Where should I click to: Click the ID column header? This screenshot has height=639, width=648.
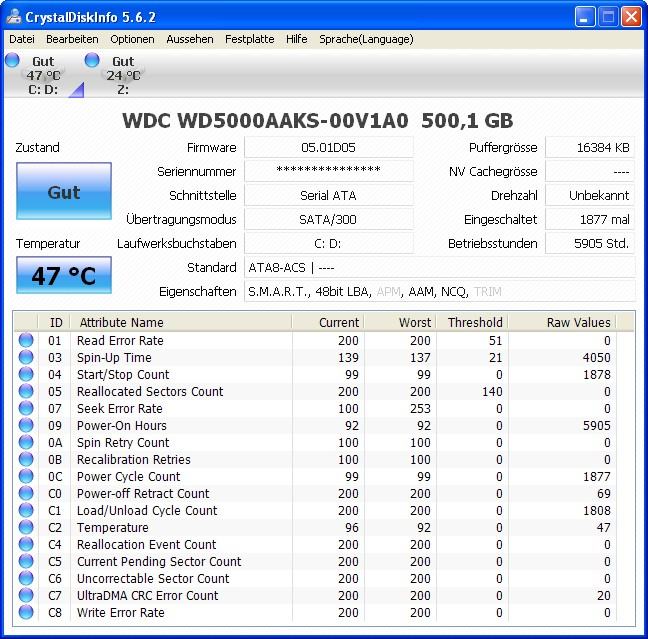coord(54,322)
